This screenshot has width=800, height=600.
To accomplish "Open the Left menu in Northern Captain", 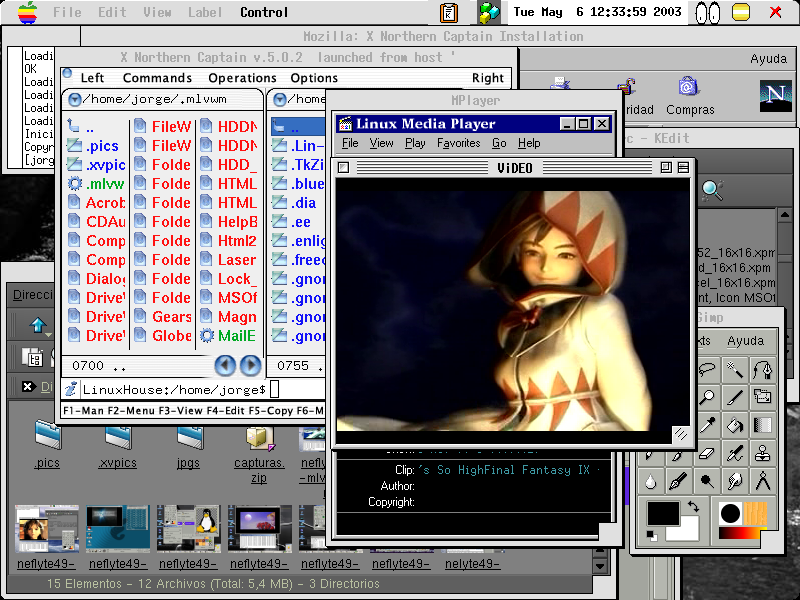I will (92, 78).
